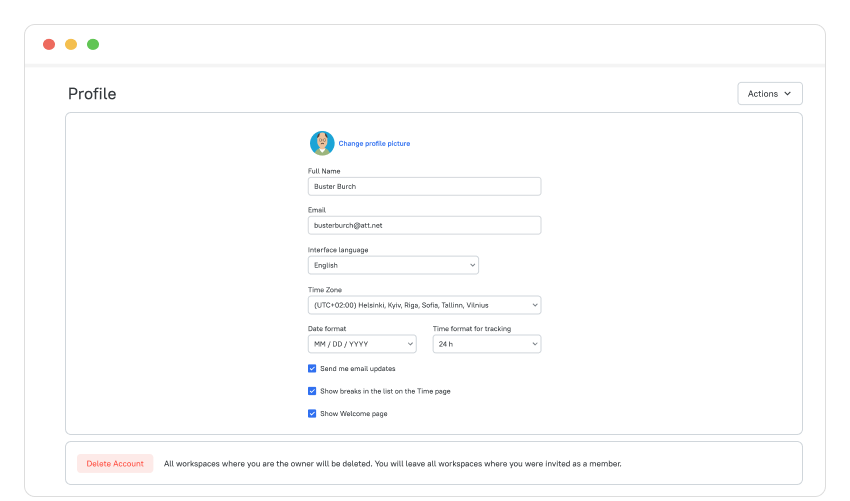Screen dimensions: 850x501
Task: Open the Interface language dropdown
Action: tap(393, 265)
